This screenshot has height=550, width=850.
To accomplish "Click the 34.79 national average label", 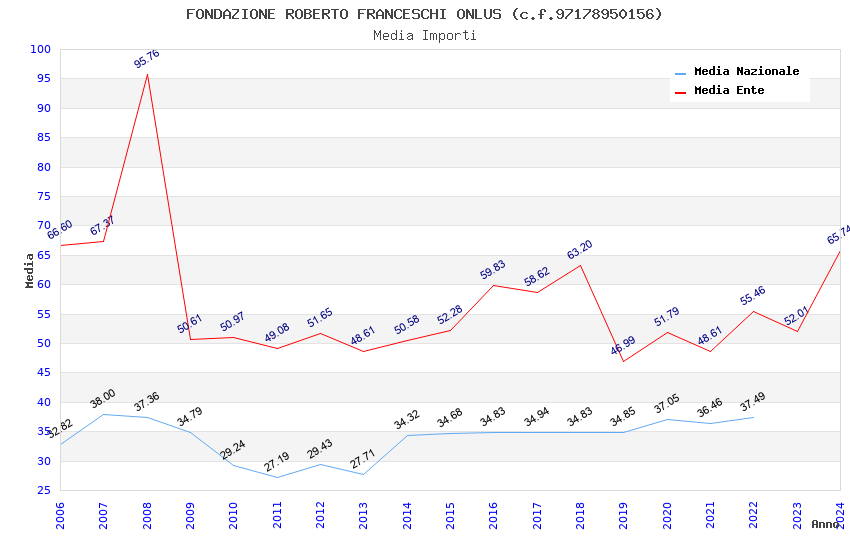I will [x=190, y=417].
